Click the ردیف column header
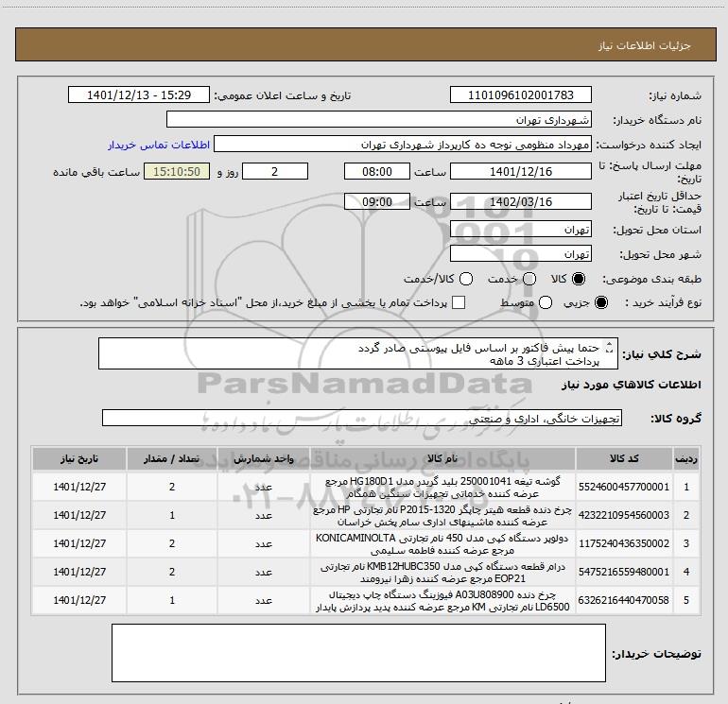 coord(686,459)
